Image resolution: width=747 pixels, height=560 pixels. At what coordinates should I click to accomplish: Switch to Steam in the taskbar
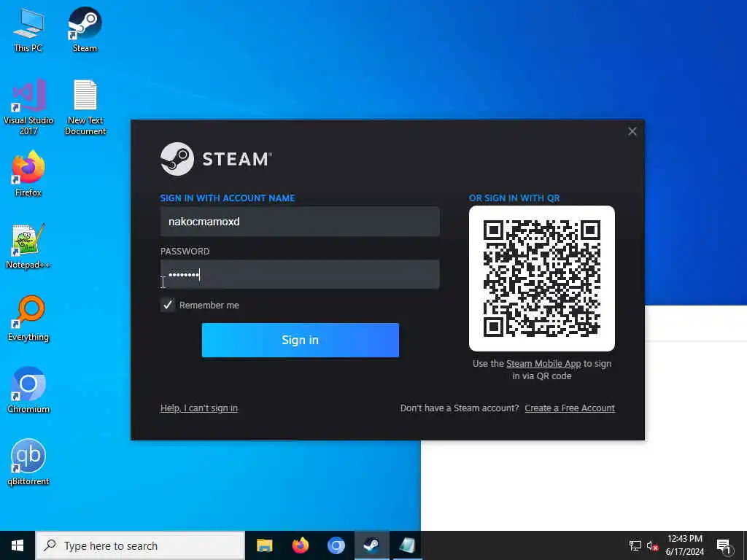point(371,545)
